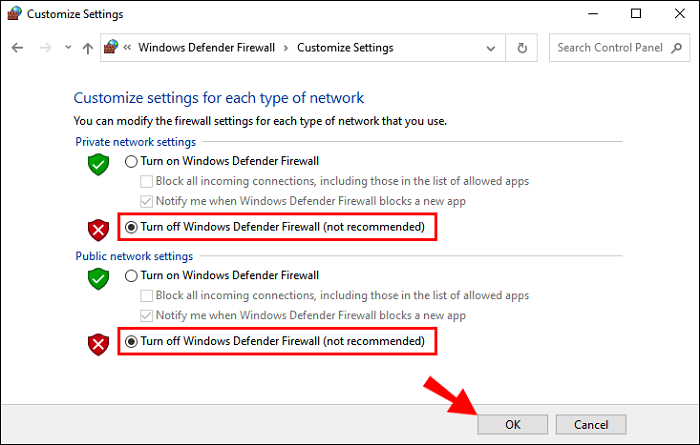Toggle Private 'Block all incoming connections' checkbox
This screenshot has width=700, height=445.
coord(147,182)
